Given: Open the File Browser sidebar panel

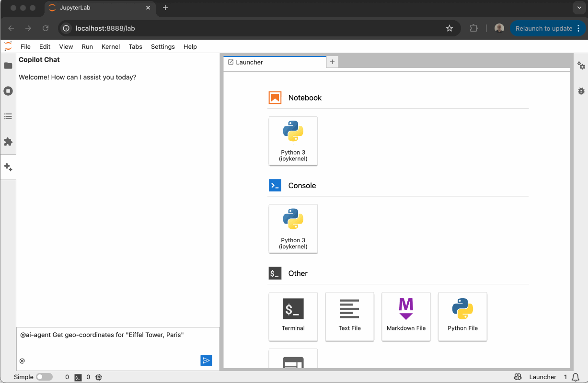Looking at the screenshot, I should pyautogui.click(x=8, y=66).
